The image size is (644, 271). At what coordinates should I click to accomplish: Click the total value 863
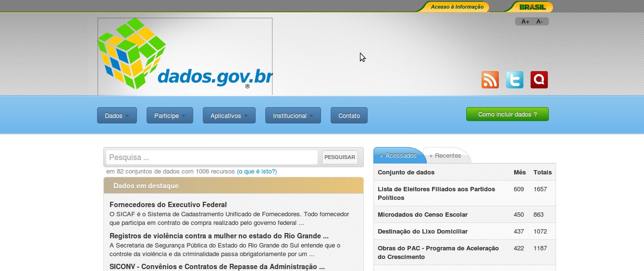[538, 215]
